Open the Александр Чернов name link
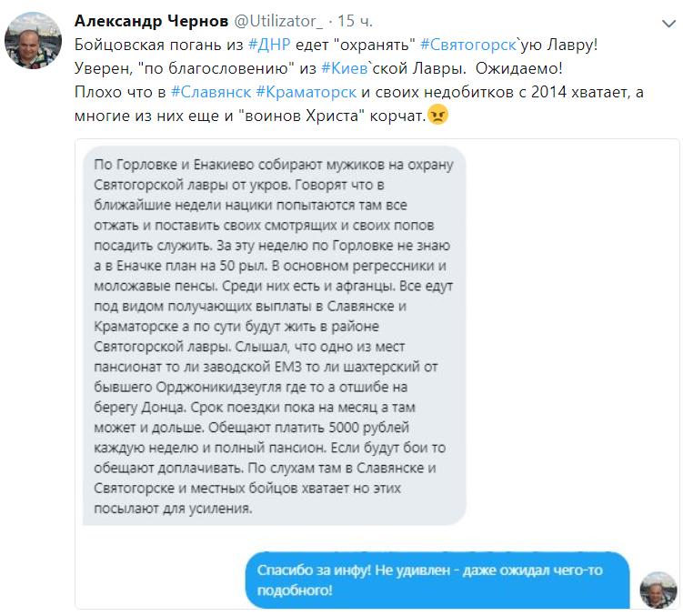The width and height of the screenshot is (683, 616). 152,21
